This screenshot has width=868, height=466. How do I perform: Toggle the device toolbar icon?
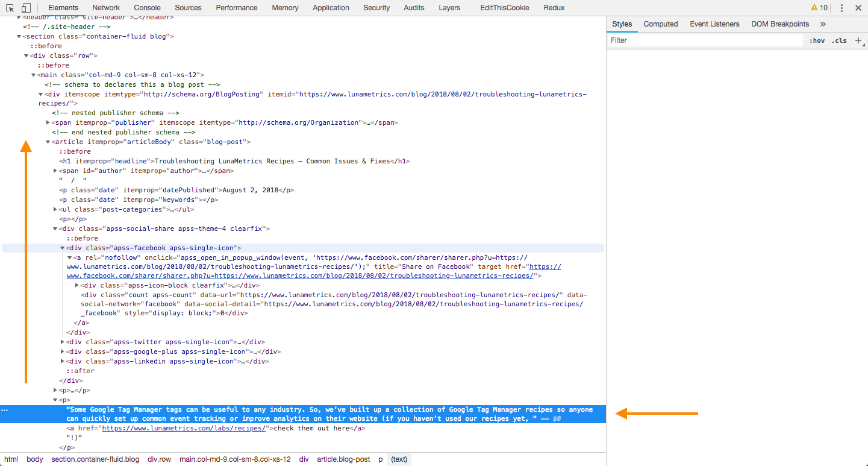click(x=26, y=8)
